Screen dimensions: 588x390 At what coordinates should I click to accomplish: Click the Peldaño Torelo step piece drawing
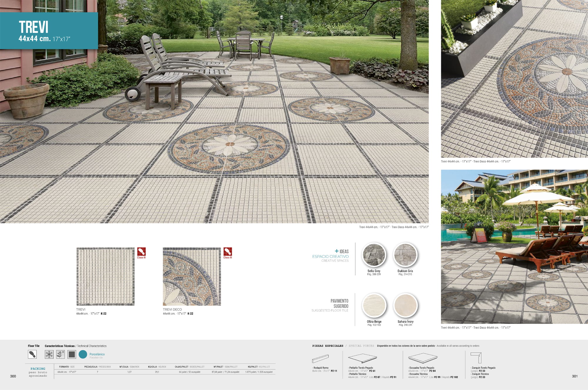tap(362, 358)
